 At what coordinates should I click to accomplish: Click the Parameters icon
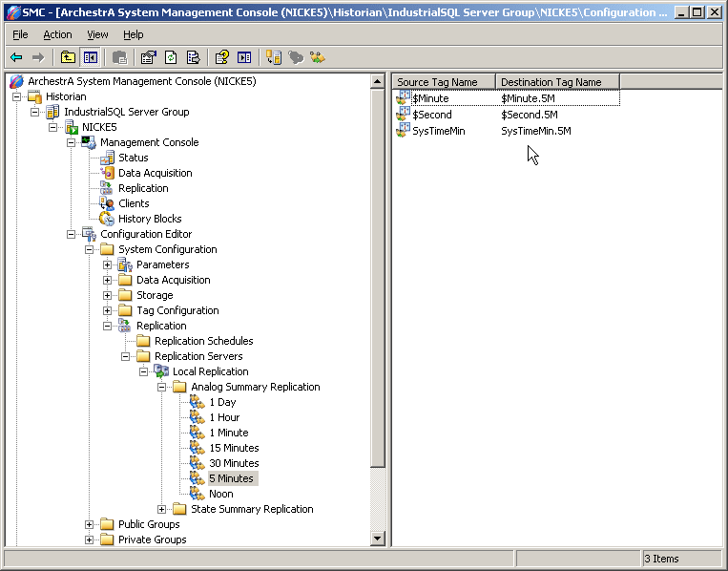125,264
